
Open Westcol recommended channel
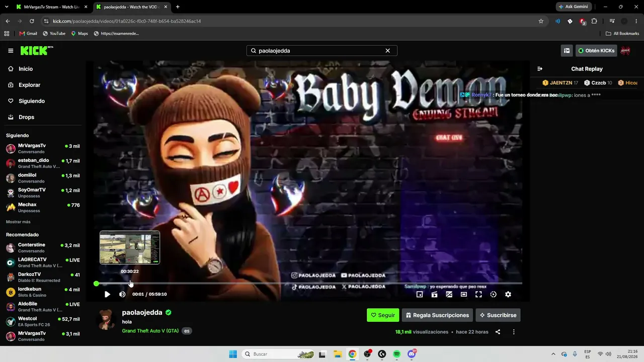pyautogui.click(x=43, y=322)
